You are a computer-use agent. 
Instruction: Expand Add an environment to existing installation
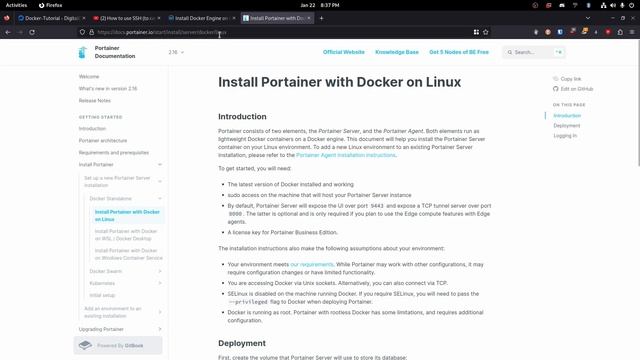(x=160, y=312)
